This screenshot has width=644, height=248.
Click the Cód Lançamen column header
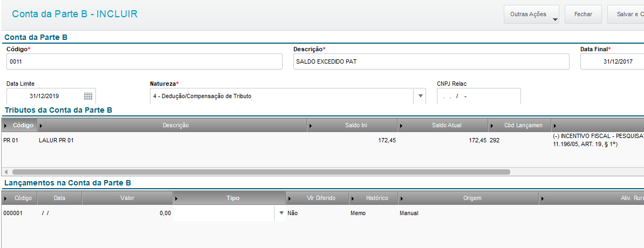point(519,125)
